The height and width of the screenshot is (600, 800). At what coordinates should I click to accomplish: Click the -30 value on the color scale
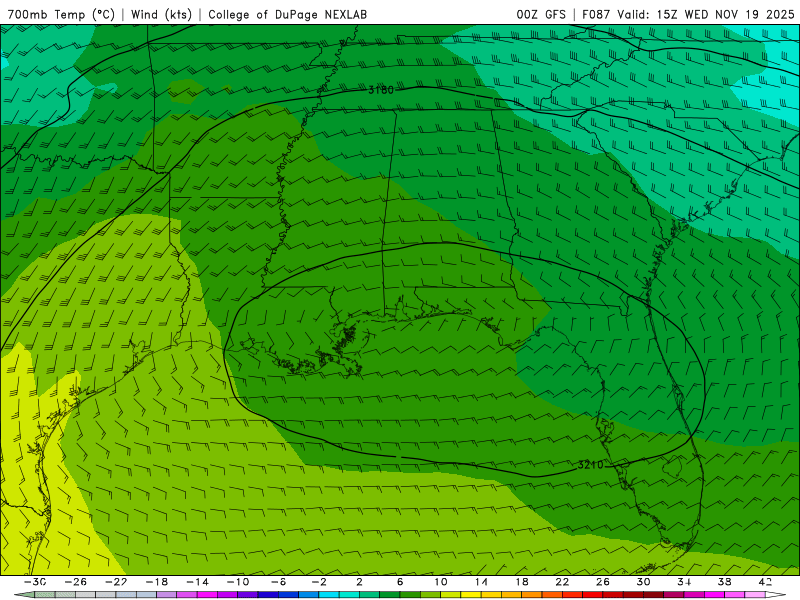coord(35,582)
